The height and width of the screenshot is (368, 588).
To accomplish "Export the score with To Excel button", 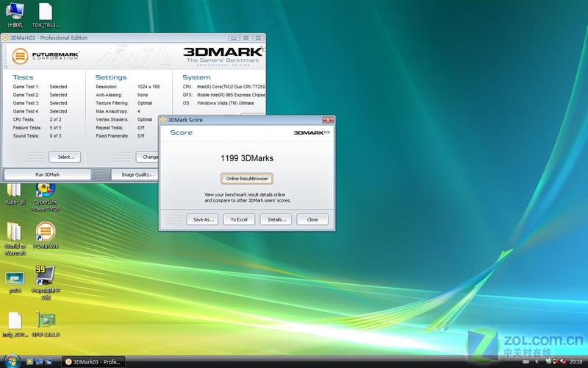I will coord(239,219).
